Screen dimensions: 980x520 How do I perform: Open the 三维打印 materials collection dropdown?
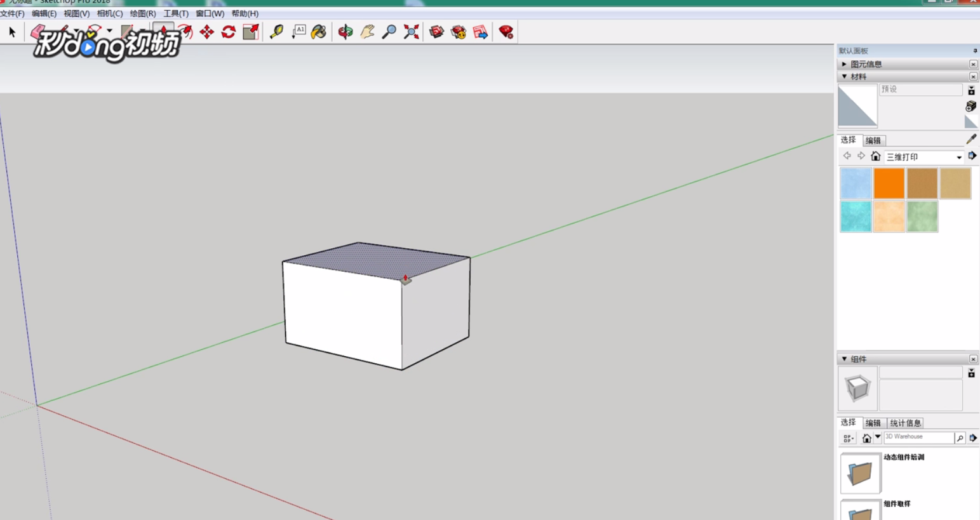[x=959, y=157]
